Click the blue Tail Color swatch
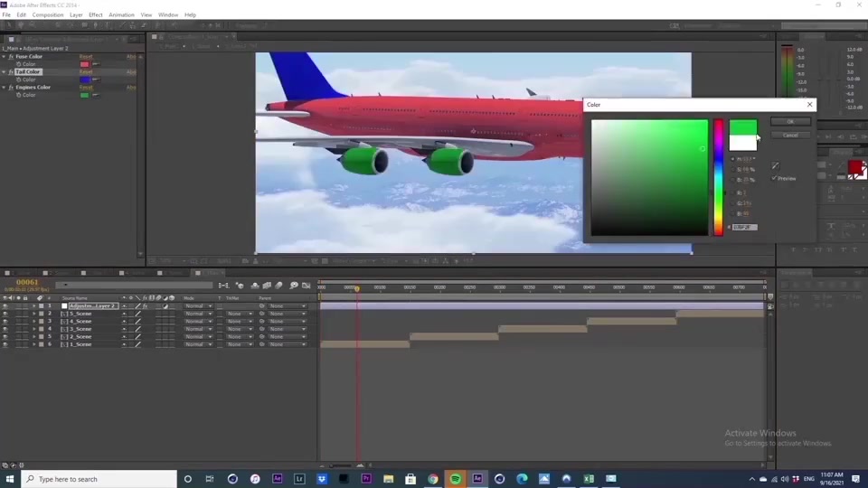868x488 pixels. pyautogui.click(x=85, y=80)
